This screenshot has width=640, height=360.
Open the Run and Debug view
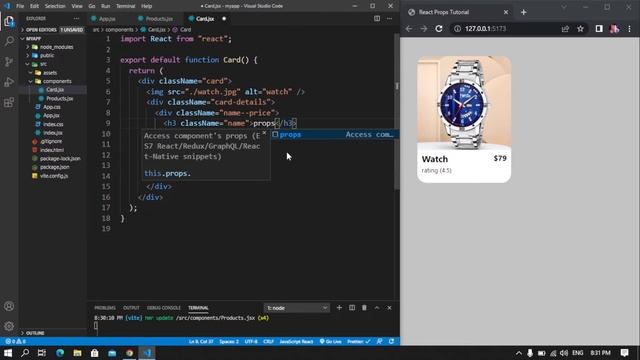point(9,82)
